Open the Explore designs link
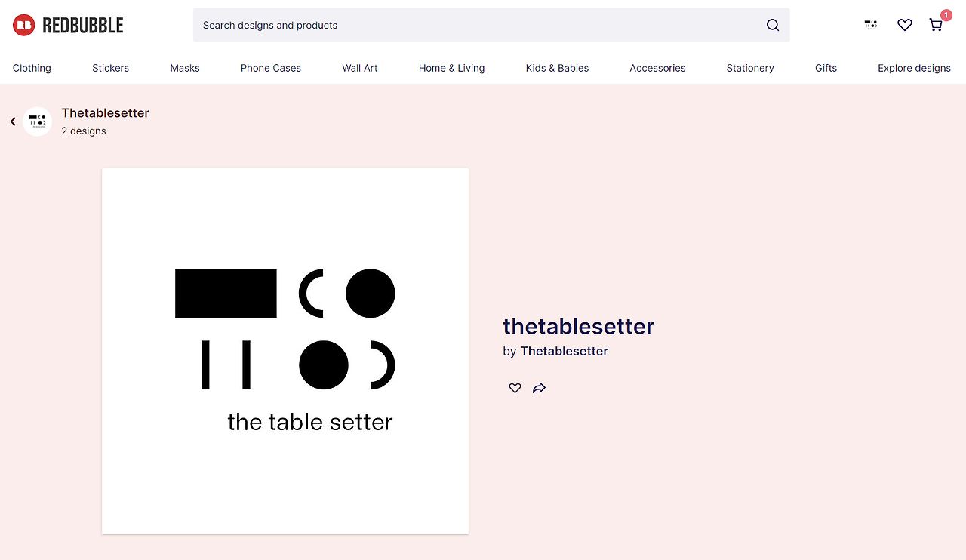This screenshot has height=560, width=966. click(914, 68)
